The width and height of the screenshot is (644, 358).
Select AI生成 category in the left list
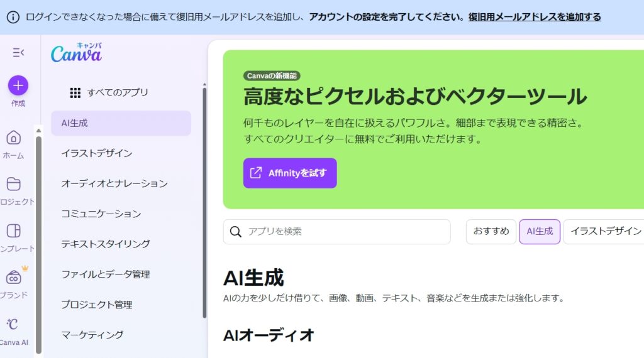(121, 123)
